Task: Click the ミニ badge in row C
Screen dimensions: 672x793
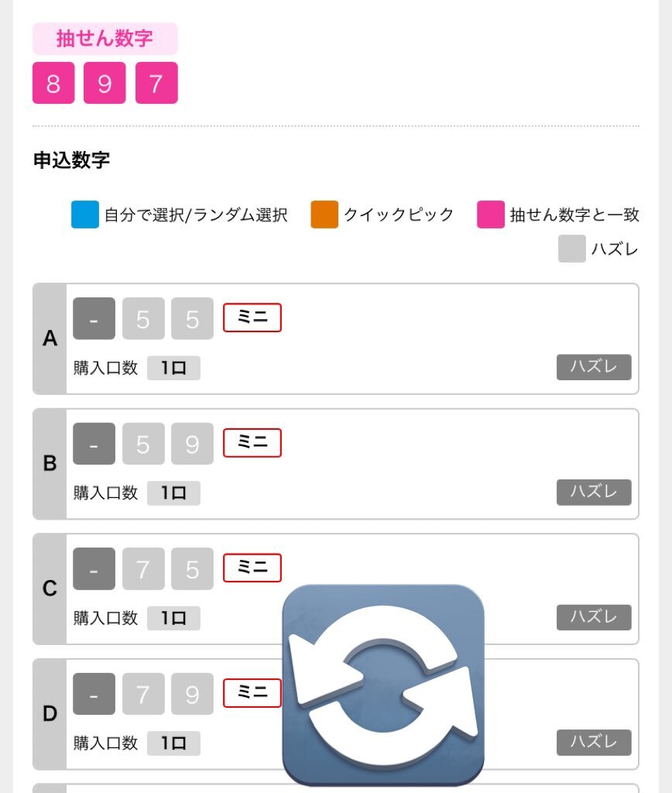Action: point(252,568)
